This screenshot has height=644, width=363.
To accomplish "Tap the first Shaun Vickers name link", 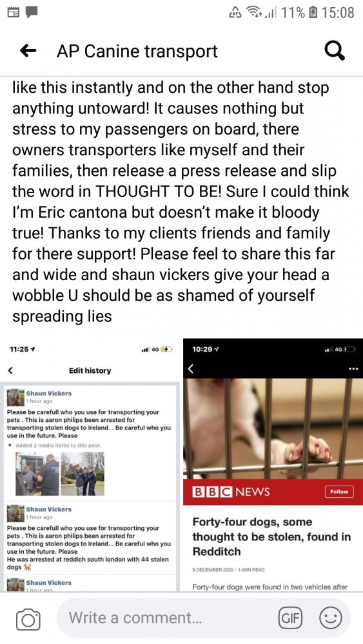I will click(x=48, y=393).
